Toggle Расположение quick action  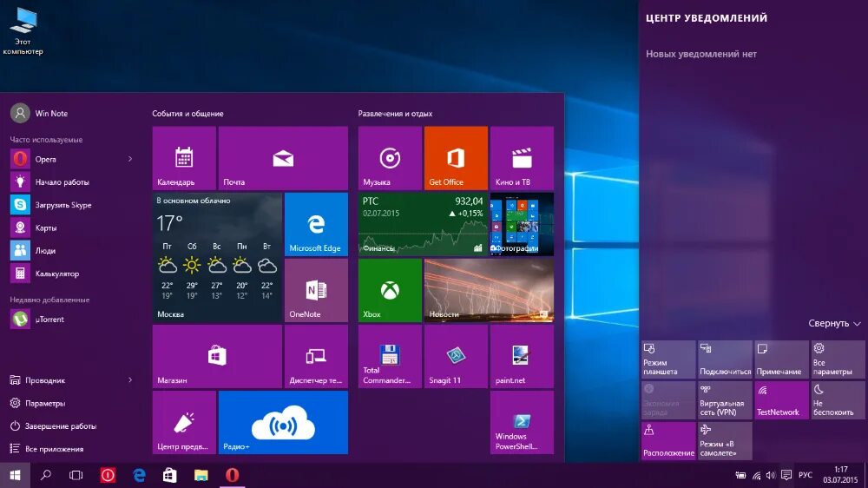[x=668, y=440]
